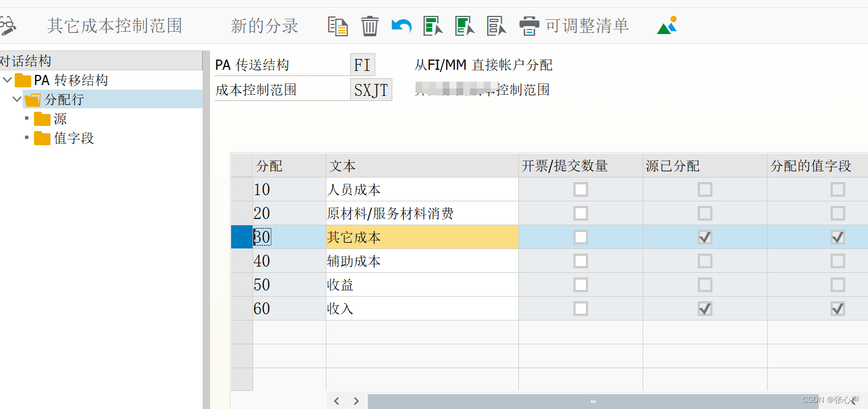Screen dimensions: 868x409
Task: Click the 其它成本控制范围 header label
Action: click(x=114, y=25)
